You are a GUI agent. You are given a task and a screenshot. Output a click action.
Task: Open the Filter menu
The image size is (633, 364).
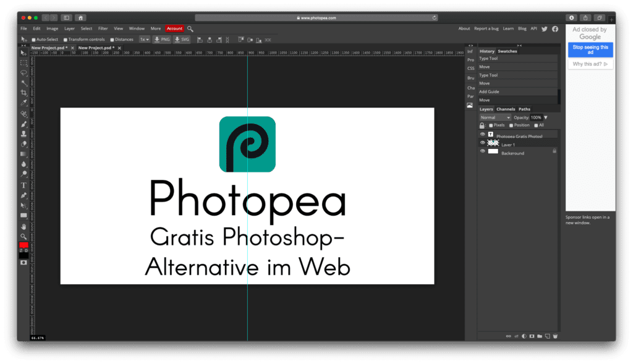pos(103,28)
